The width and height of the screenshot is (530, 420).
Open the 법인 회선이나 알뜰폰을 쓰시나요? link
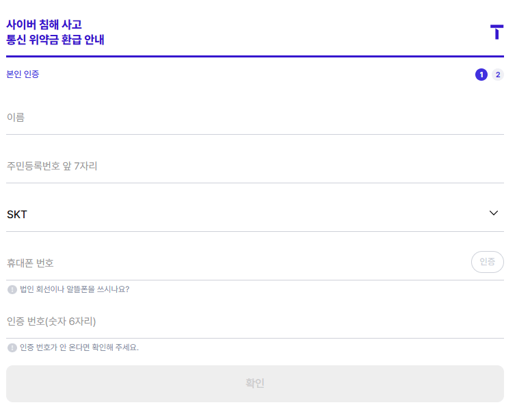pos(75,289)
